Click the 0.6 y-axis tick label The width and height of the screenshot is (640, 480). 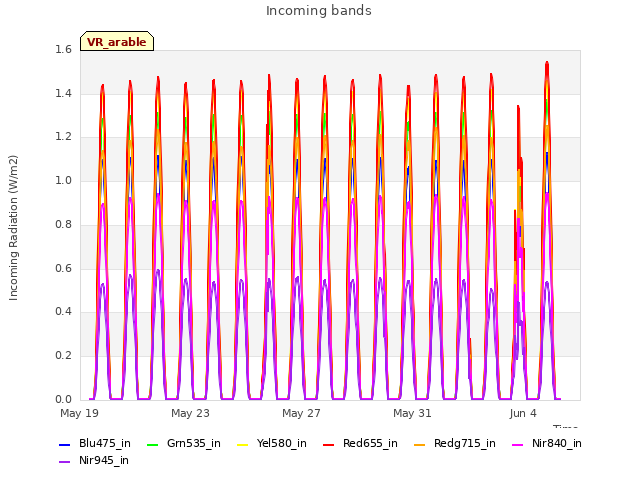63,268
